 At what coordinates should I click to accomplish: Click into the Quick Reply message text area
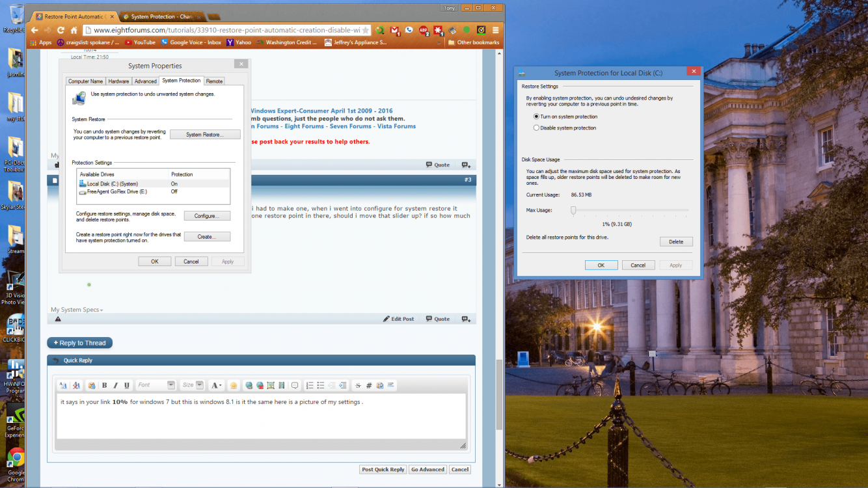click(260, 420)
